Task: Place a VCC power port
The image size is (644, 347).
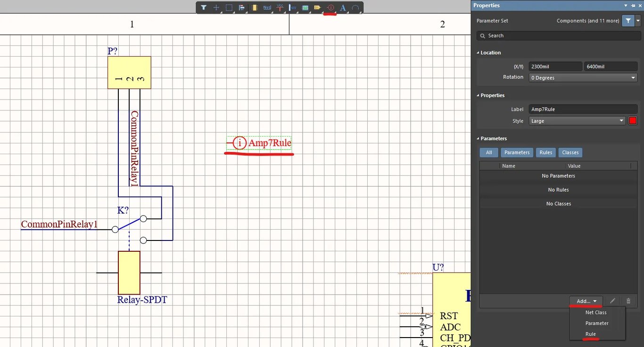Action: click(x=280, y=8)
